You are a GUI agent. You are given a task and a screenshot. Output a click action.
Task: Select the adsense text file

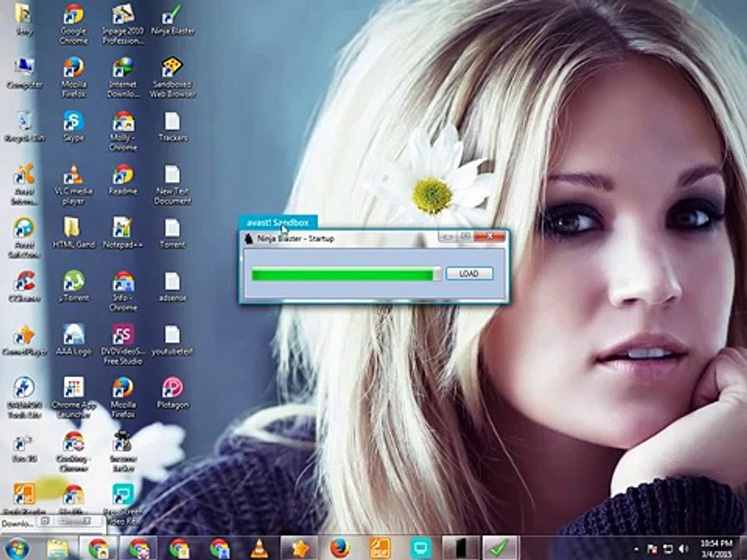tap(173, 286)
